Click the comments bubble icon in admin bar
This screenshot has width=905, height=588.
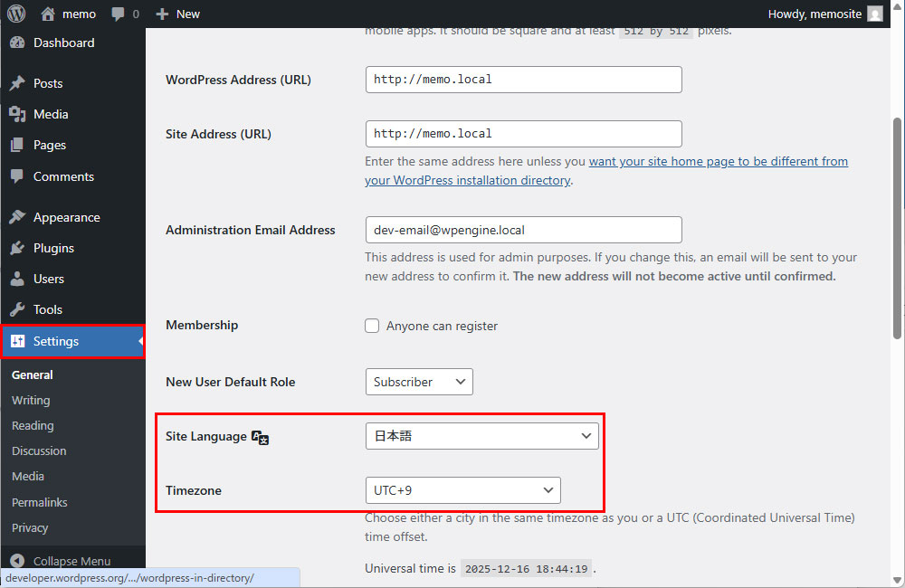(118, 14)
